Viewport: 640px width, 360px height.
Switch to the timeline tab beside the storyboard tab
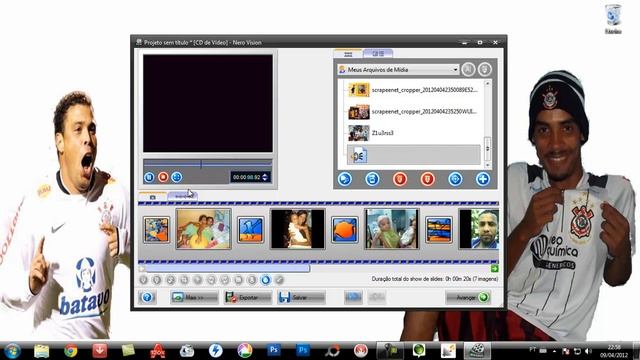point(182,196)
